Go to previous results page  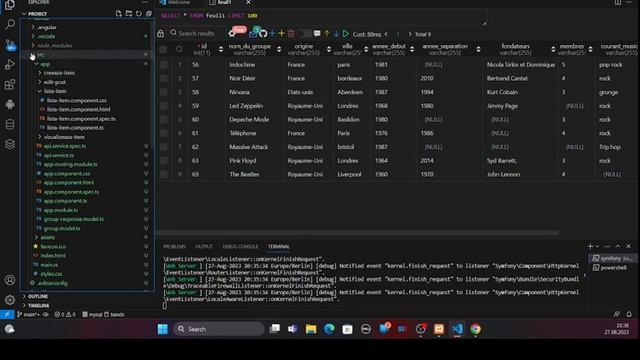386,34
